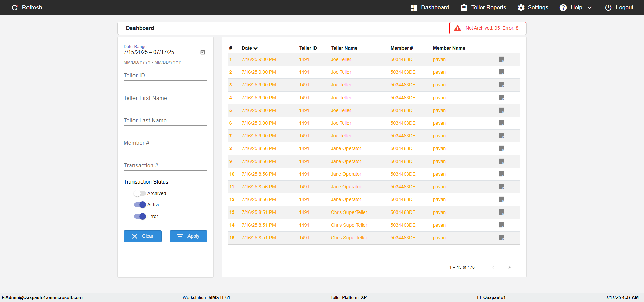Toggle Date column sort arrow
Image resolution: width=644 pixels, height=302 pixels.
[256, 48]
